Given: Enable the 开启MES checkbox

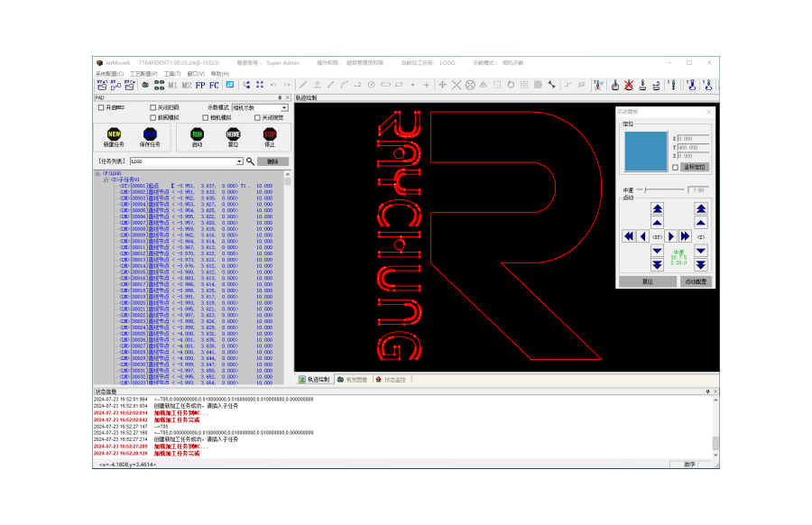Looking at the screenshot, I should [101, 106].
